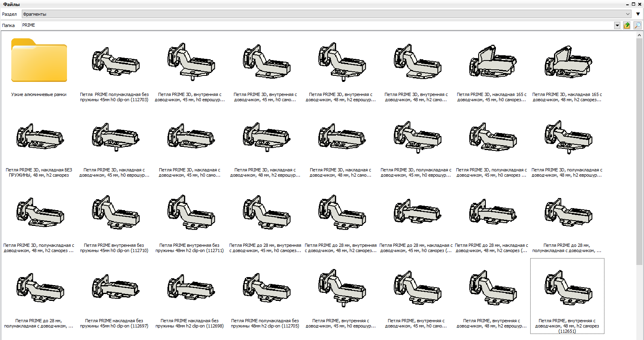
Task: Click the Папка field containing PRIME
Action: coord(318,25)
